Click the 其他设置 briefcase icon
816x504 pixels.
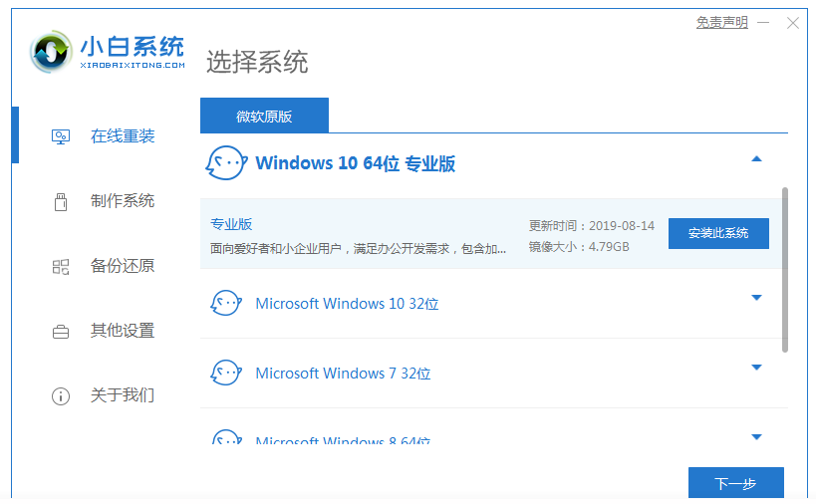tap(61, 332)
